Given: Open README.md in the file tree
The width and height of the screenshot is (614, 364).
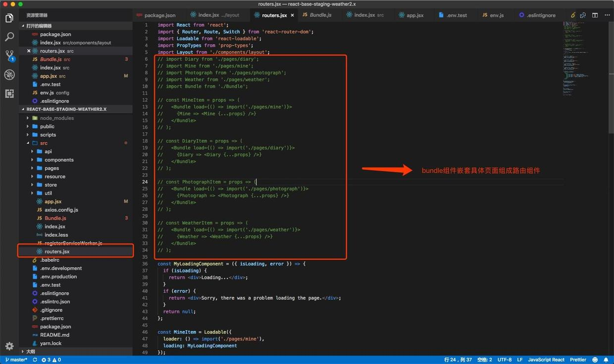Looking at the screenshot, I should 76,335.
